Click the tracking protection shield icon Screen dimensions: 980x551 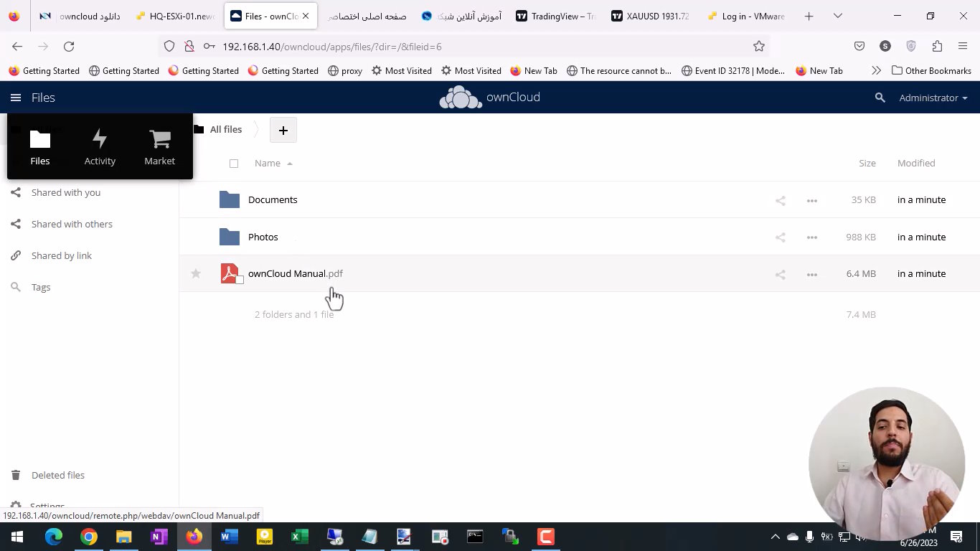click(x=169, y=46)
